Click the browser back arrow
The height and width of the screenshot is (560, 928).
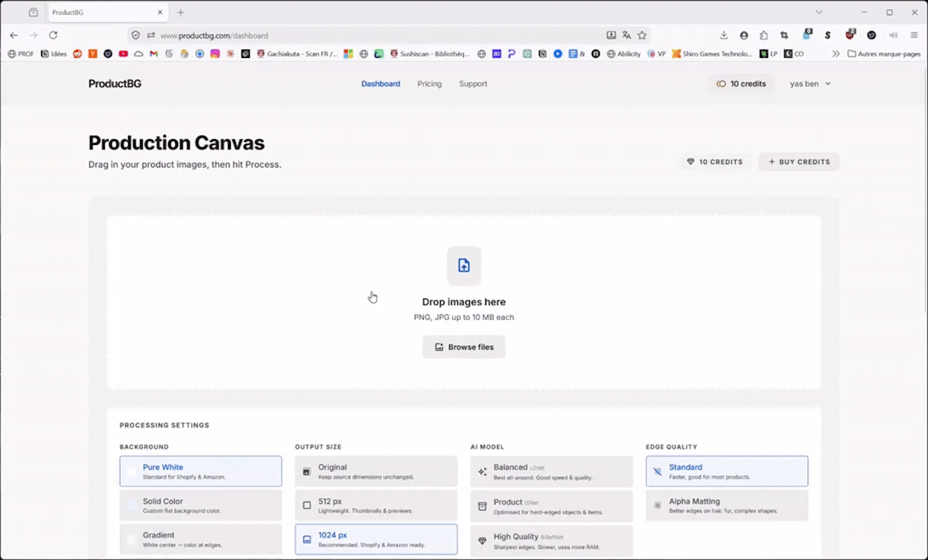coord(14,35)
